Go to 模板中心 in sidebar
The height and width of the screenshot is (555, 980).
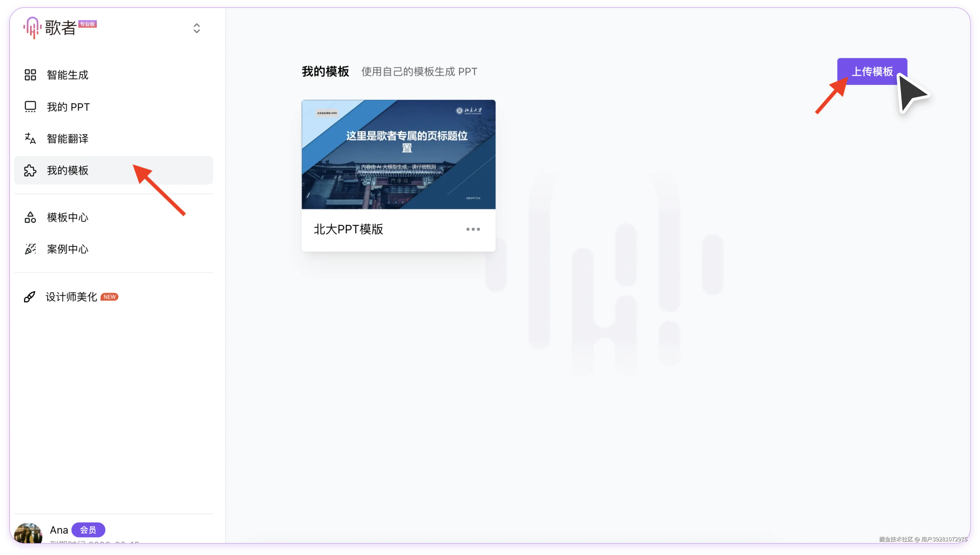(68, 217)
